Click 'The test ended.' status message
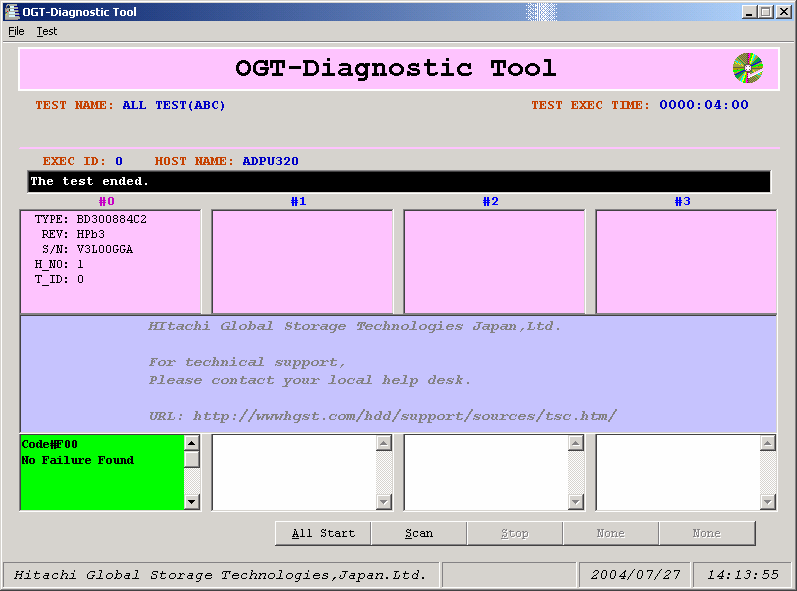Viewport: 797px width, 591px height. [x=89, y=181]
